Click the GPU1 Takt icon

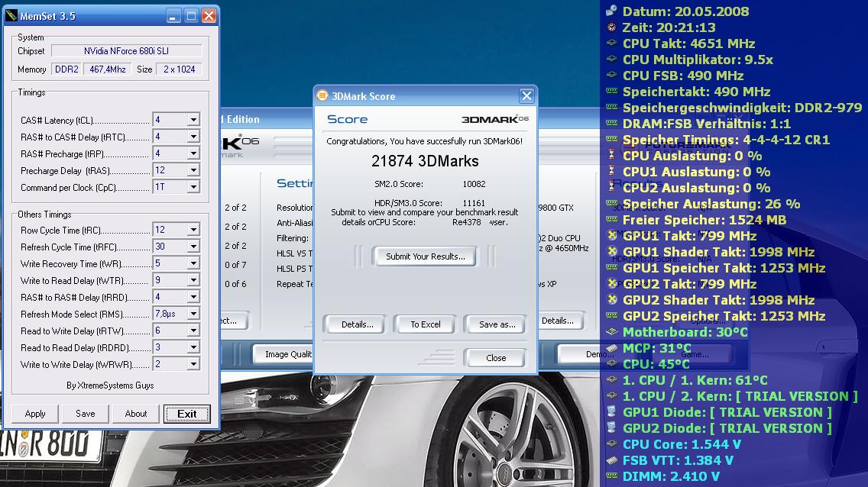[612, 235]
